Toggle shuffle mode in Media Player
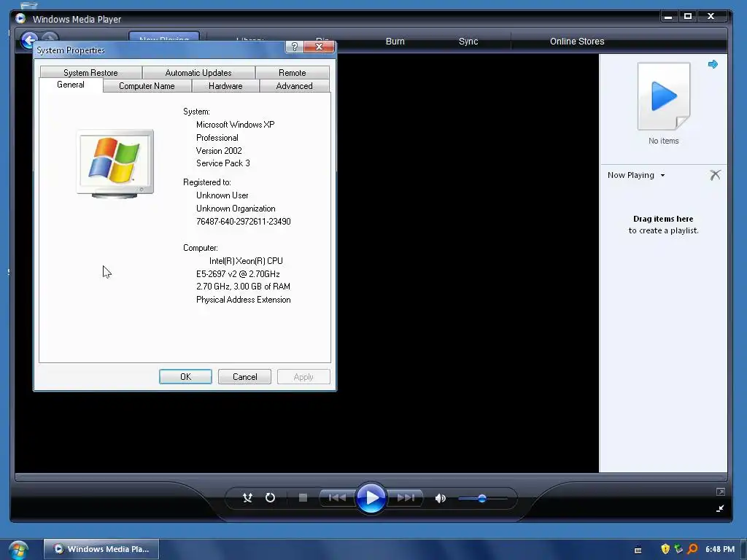Viewport: 747px width, 560px height. 247,497
